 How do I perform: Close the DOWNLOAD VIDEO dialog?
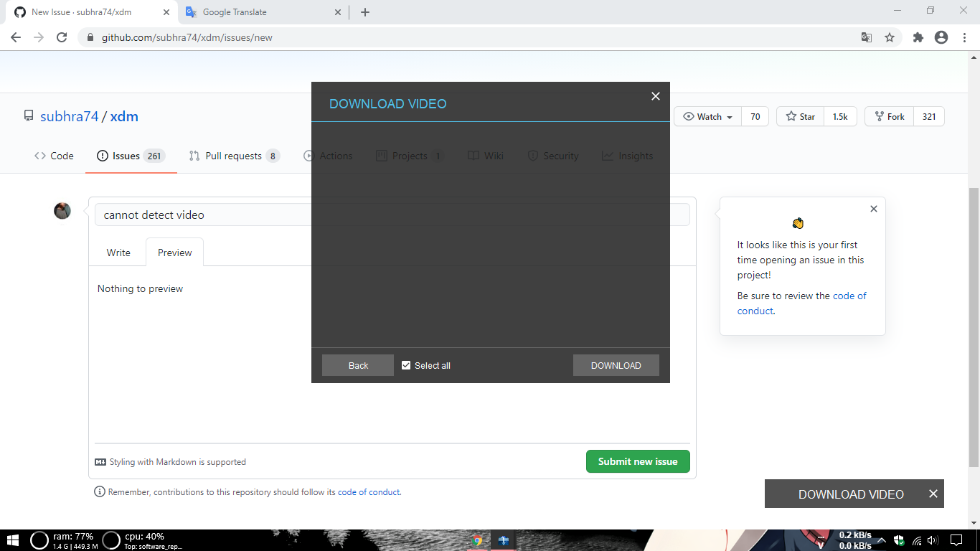[655, 96]
